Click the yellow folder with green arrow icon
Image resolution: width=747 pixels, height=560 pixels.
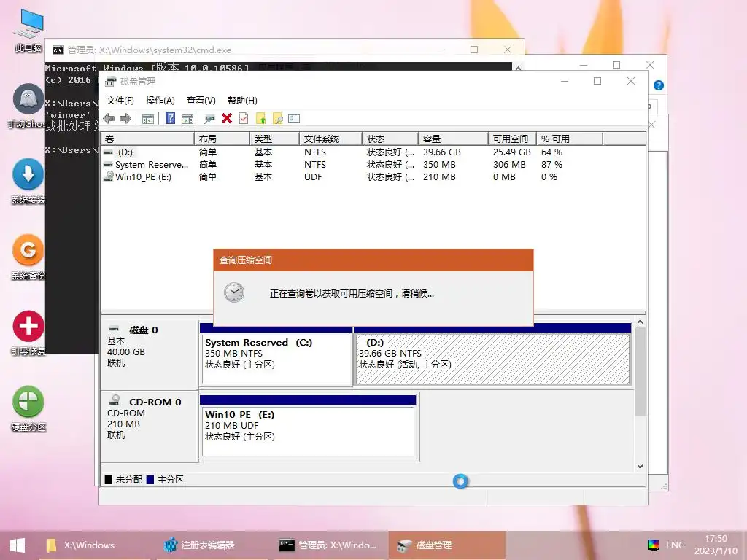coord(261,119)
